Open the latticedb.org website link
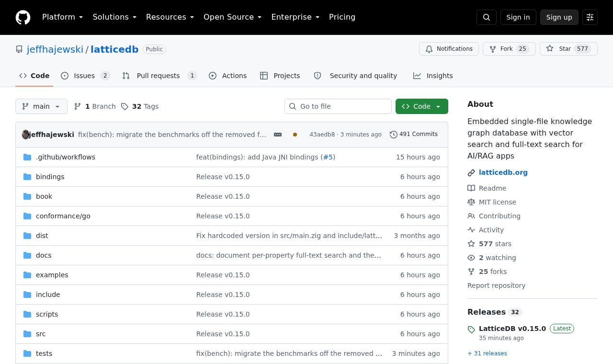This screenshot has width=613, height=364. click(x=503, y=172)
